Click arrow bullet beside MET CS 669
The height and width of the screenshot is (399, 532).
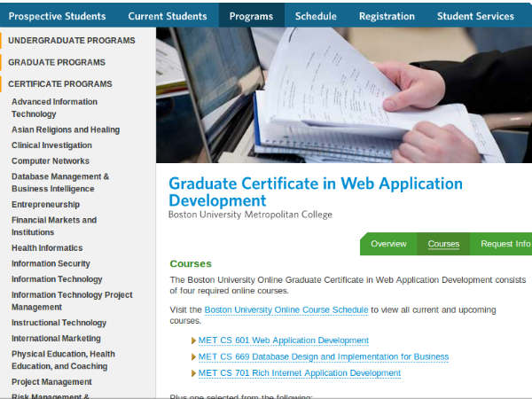pos(193,357)
